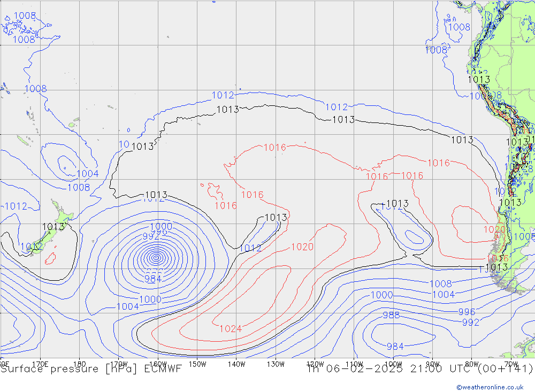Click the 180 longitude axis label

pyautogui.click(x=80, y=364)
